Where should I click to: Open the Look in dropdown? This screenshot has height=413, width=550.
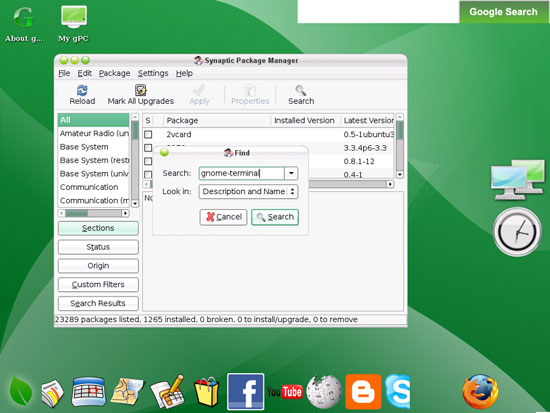pyautogui.click(x=248, y=192)
